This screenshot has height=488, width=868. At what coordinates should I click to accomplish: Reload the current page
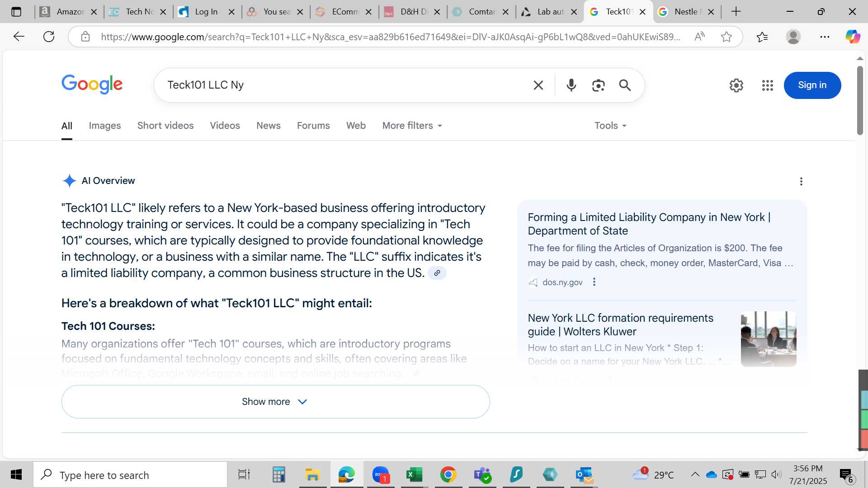49,37
